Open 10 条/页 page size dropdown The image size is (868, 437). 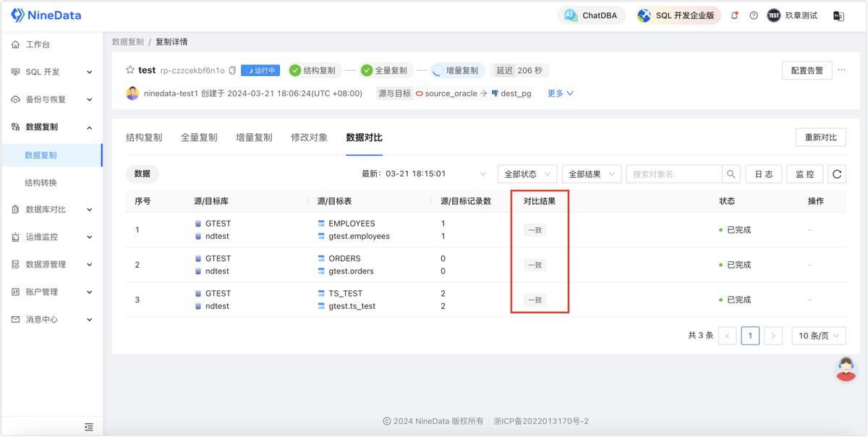click(819, 336)
